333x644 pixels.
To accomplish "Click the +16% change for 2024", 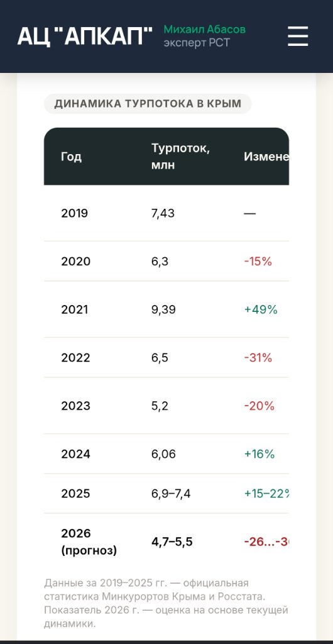I will tap(259, 454).
